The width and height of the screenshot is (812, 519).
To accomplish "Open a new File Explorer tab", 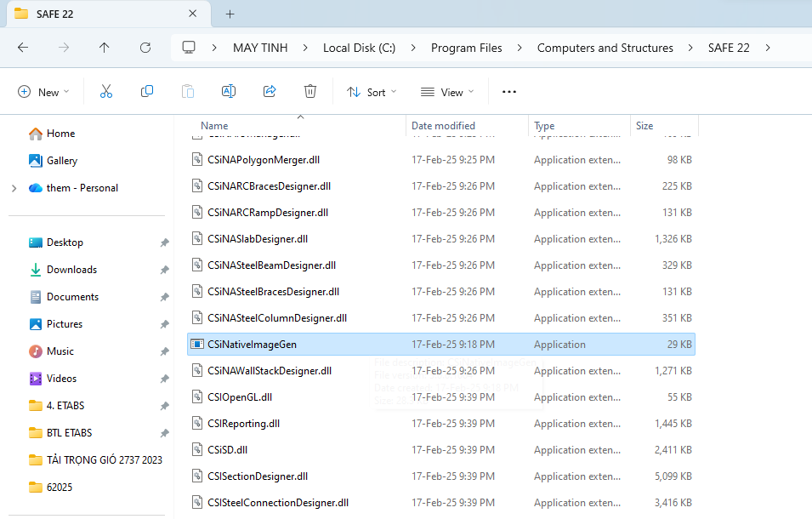I will [x=230, y=14].
